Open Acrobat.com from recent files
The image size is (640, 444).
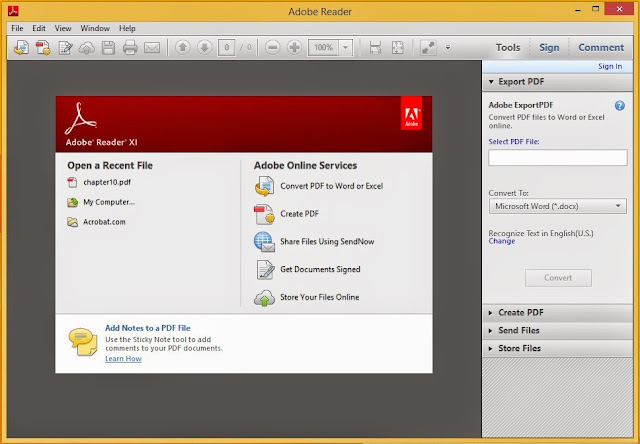104,222
